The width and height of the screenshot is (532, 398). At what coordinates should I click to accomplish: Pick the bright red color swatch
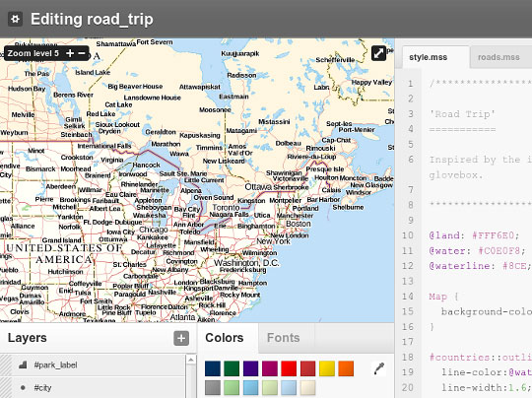289,368
